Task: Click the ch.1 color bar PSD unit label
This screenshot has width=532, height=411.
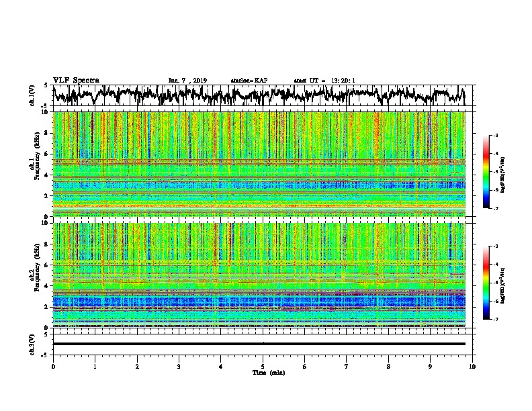Action: (503, 175)
